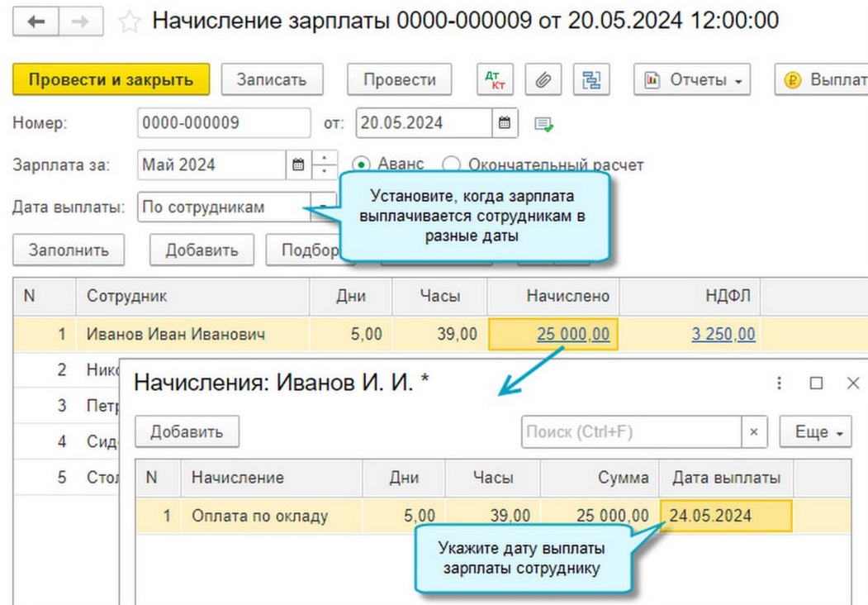The height and width of the screenshot is (605, 868).
Task: Open the calendar next to document date
Action: click(x=505, y=122)
